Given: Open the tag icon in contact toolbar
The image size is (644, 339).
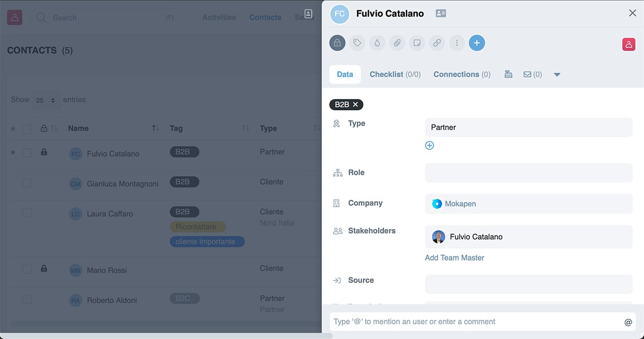Looking at the screenshot, I should (357, 43).
